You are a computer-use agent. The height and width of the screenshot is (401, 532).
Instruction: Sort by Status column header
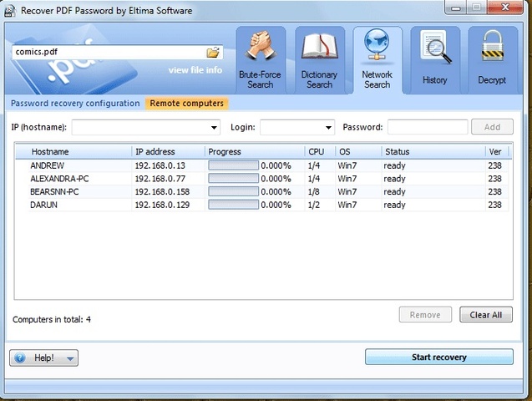click(433, 152)
